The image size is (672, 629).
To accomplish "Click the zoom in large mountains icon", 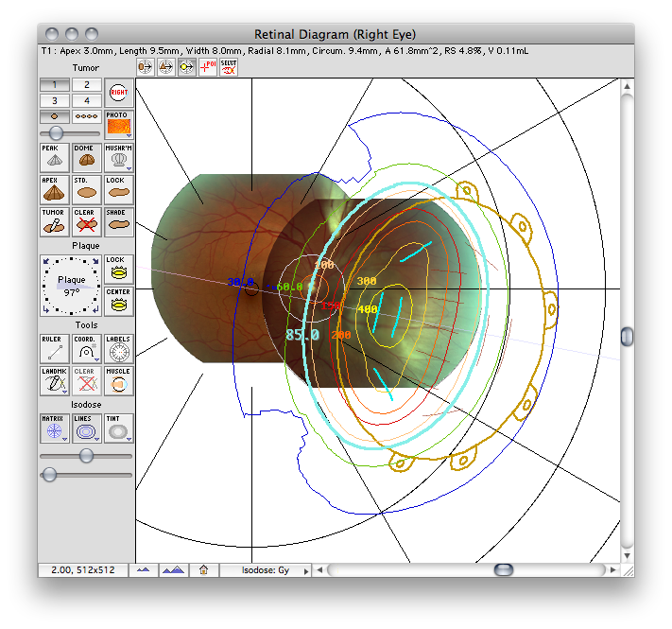I will pyautogui.click(x=174, y=570).
